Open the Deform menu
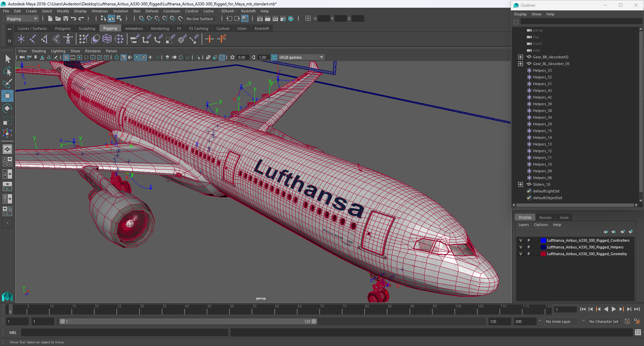This screenshot has height=346, width=644. pos(152,11)
